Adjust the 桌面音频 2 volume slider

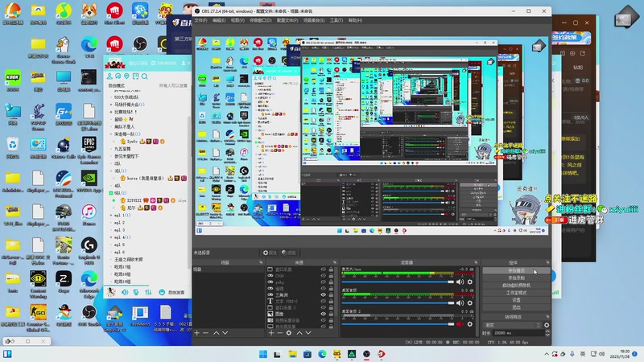coord(398,324)
